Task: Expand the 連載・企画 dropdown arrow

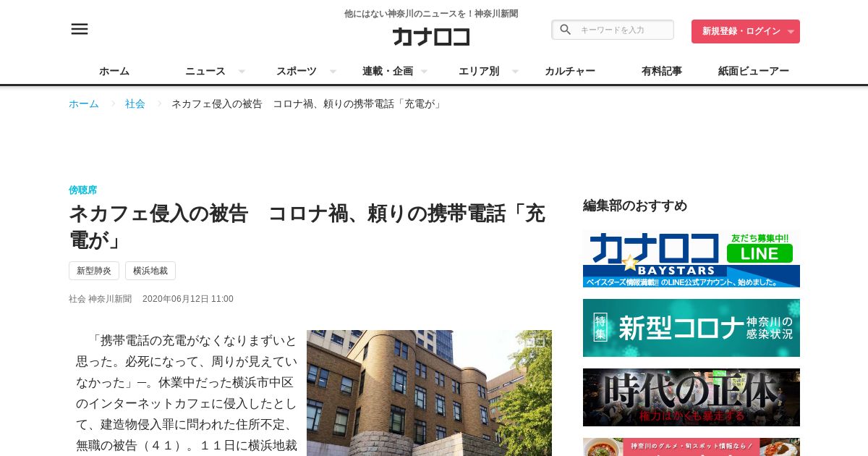Action: 424,72
